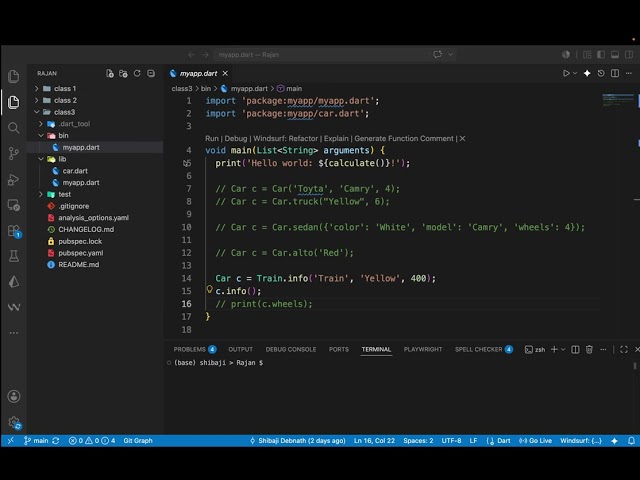Click the code minimap overview
This screenshot has height=480, width=640.
[x=618, y=100]
